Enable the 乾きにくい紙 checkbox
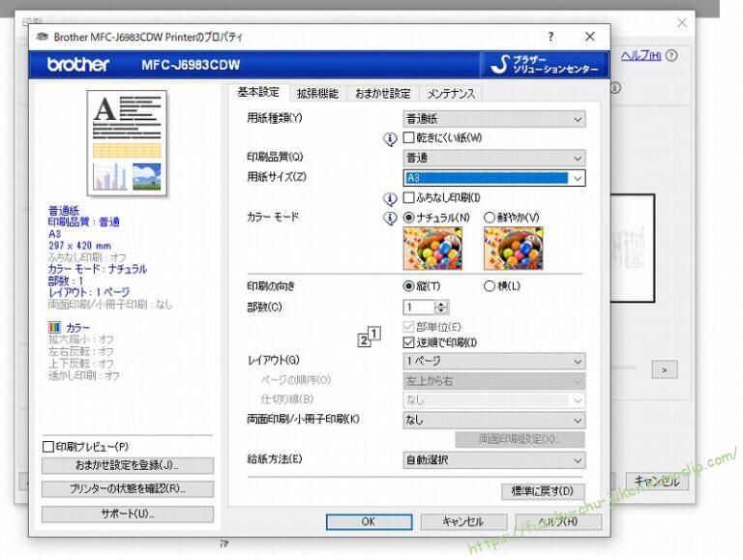This screenshot has width=743, height=560. click(x=408, y=138)
